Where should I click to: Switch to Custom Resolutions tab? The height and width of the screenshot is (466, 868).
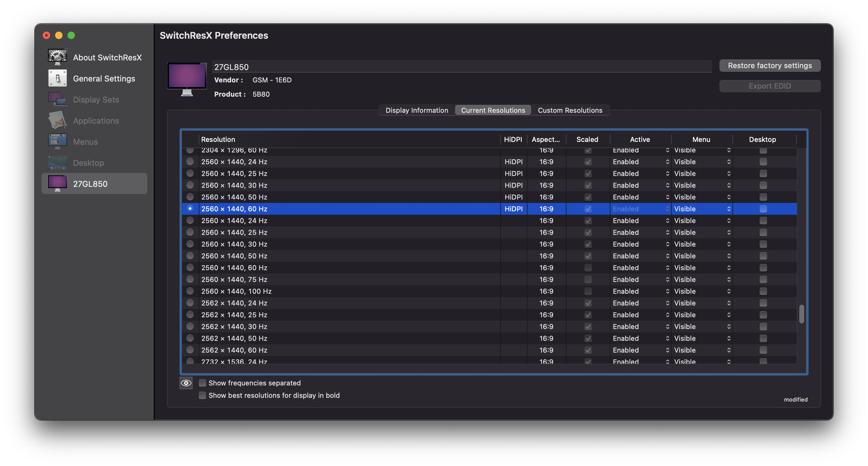(570, 110)
